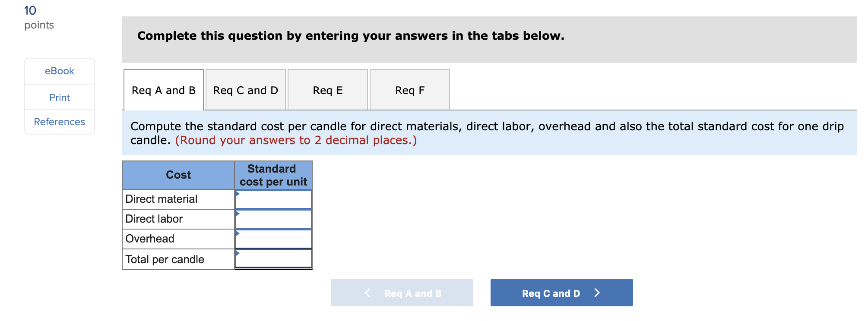Image resolution: width=868 pixels, height=321 pixels.
Task: Click the Direct material answer field
Action: click(x=274, y=199)
